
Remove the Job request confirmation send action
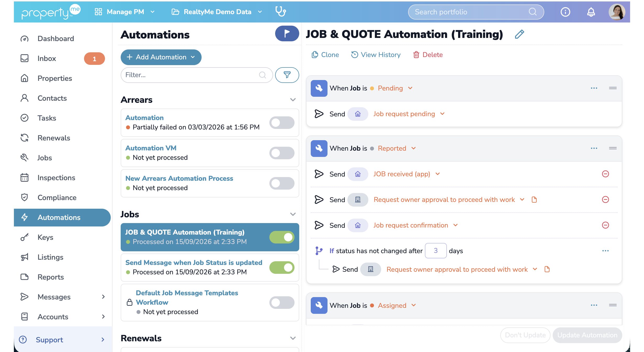[x=606, y=225]
